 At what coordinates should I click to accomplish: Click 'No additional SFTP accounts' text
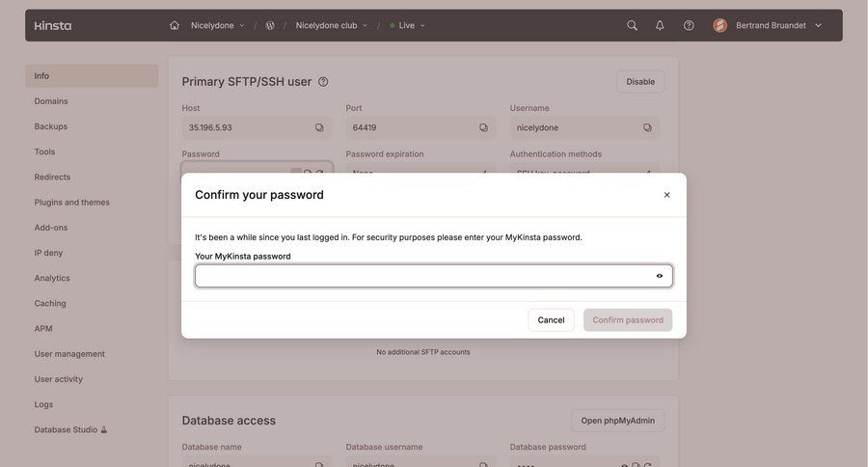(x=423, y=352)
